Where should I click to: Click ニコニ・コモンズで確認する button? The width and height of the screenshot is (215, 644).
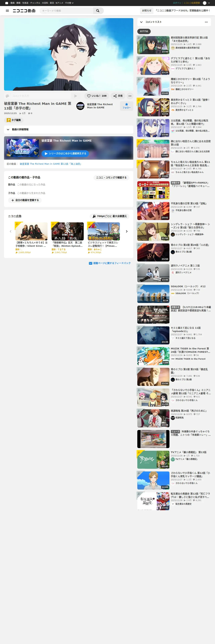pos(111,178)
